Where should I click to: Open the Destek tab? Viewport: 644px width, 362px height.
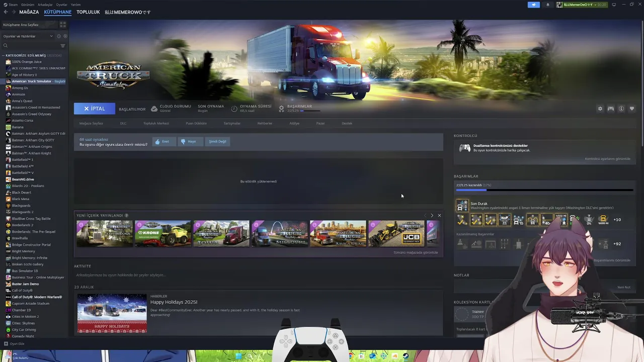click(x=347, y=123)
